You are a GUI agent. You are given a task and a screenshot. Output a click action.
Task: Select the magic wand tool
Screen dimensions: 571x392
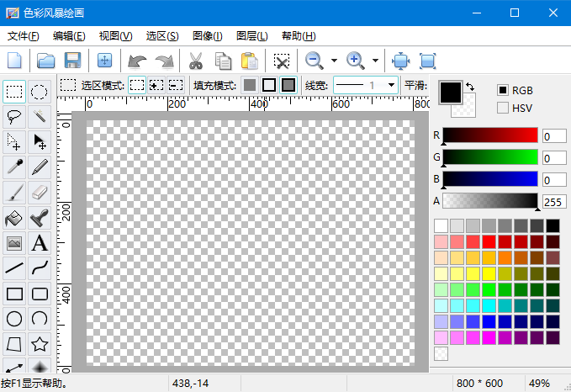[40, 117]
